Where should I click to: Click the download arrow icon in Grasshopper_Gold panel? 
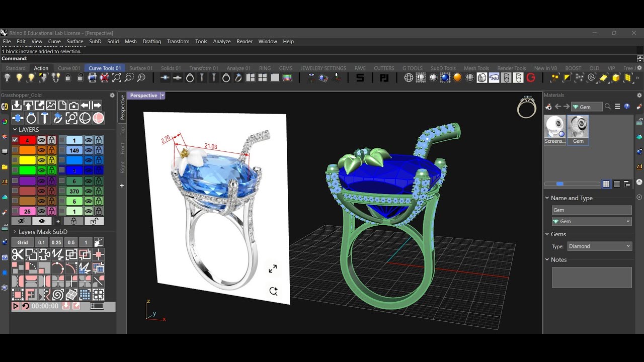point(17,105)
